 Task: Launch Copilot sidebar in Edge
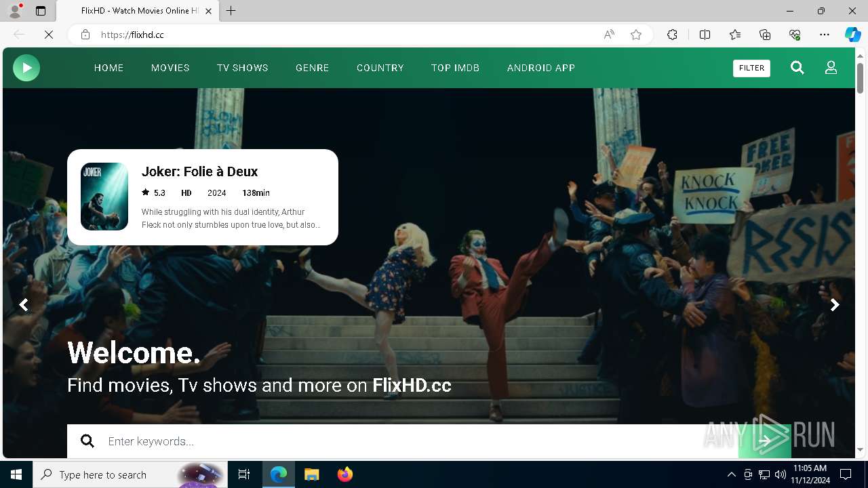(852, 35)
